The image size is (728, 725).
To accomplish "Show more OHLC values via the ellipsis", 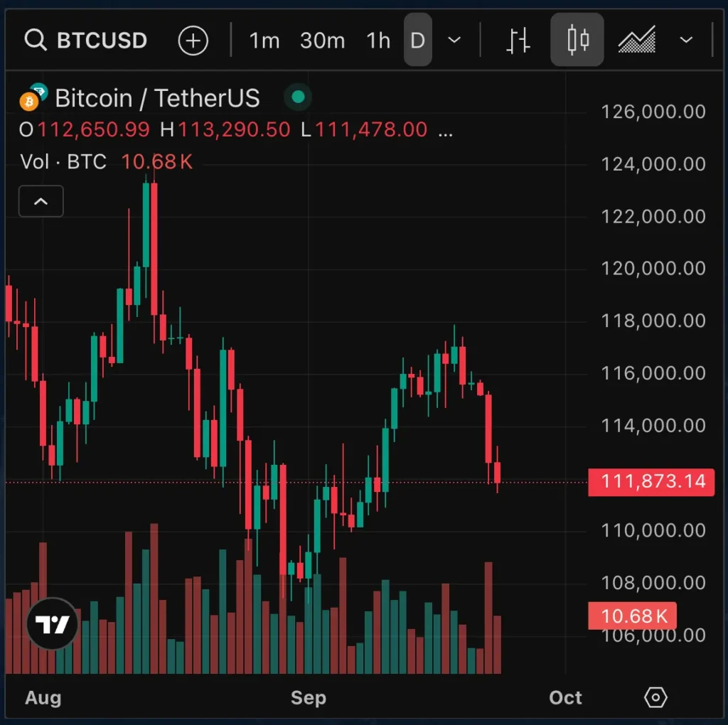I will [x=446, y=131].
